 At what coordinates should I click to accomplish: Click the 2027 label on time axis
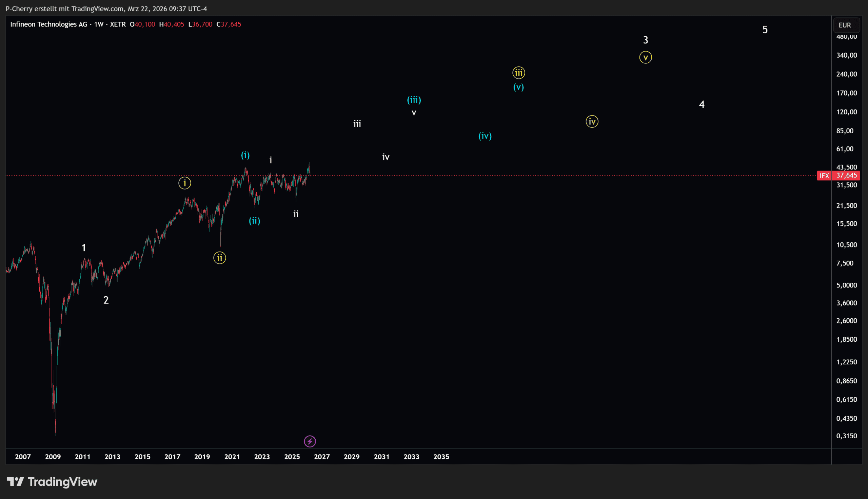[x=321, y=457]
